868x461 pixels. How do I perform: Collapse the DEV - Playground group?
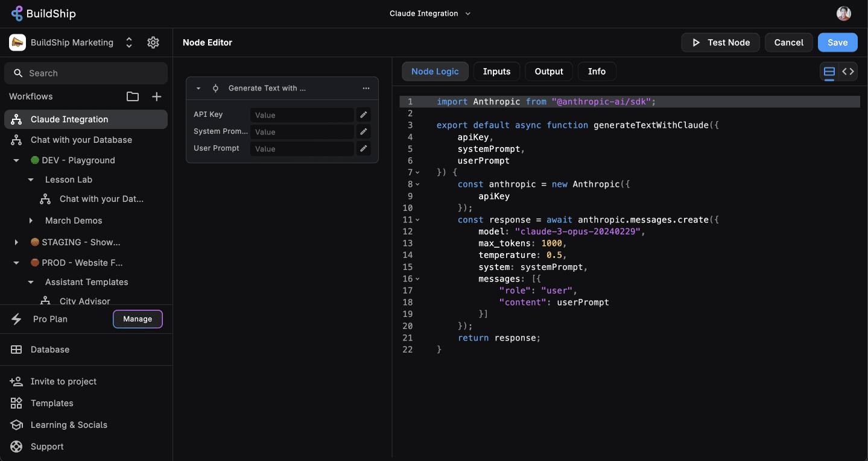tap(16, 160)
